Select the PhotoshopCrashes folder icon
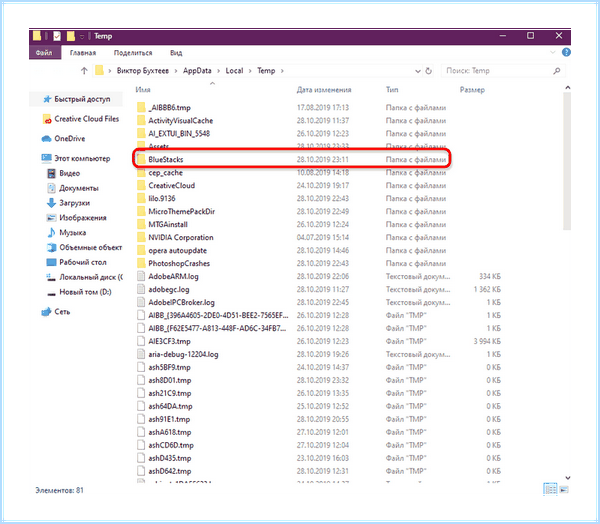The width and height of the screenshot is (600, 524). tap(142, 263)
